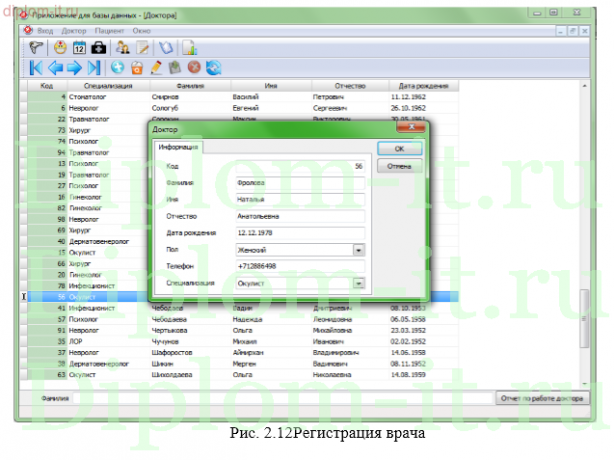Click the Отмена button
The width and height of the screenshot is (614, 460).
(x=399, y=165)
